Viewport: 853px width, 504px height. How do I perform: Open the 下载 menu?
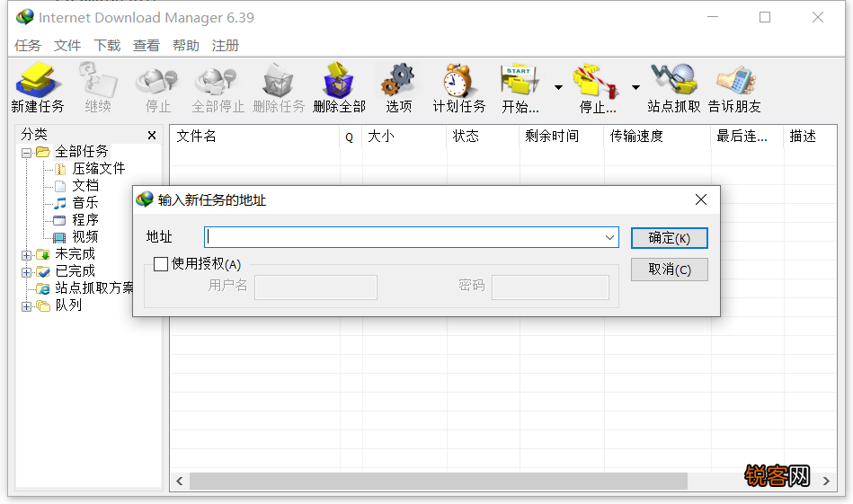coord(107,46)
